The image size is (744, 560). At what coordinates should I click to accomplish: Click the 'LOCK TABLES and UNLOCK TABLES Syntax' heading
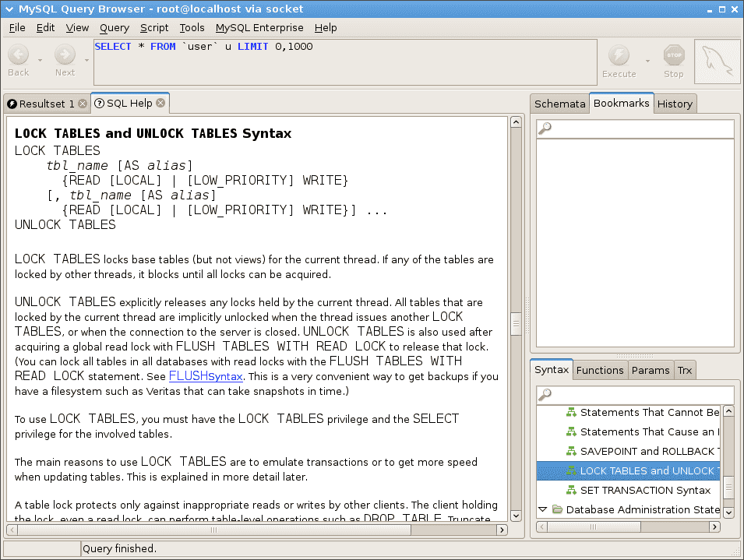[x=153, y=133]
